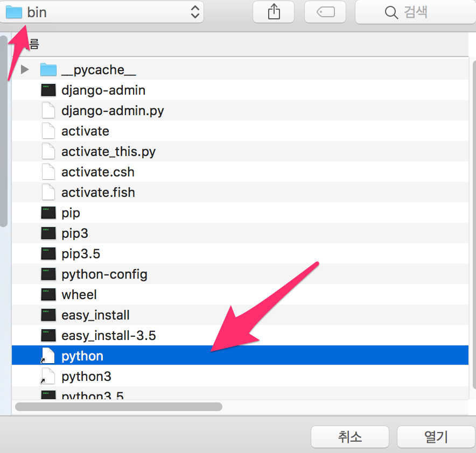476x453 pixels.
Task: Select the pip file name
Action: [x=71, y=213]
